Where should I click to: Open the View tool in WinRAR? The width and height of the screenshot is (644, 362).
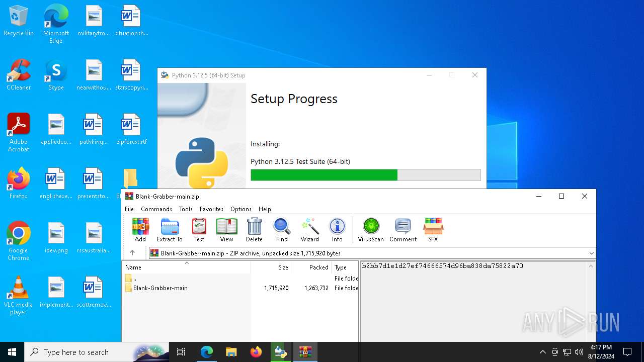click(226, 230)
